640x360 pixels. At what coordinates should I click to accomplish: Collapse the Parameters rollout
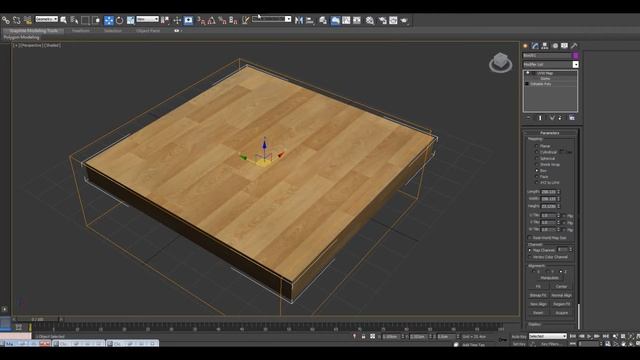point(550,133)
